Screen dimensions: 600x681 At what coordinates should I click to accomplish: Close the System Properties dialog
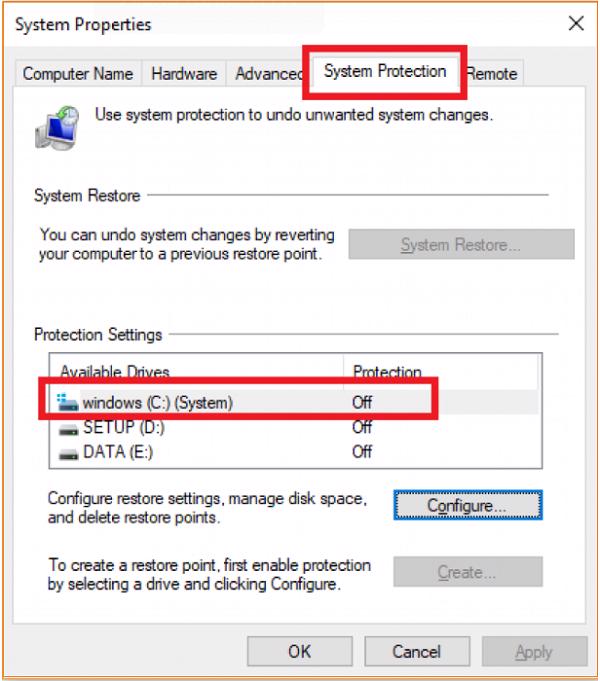[575, 23]
